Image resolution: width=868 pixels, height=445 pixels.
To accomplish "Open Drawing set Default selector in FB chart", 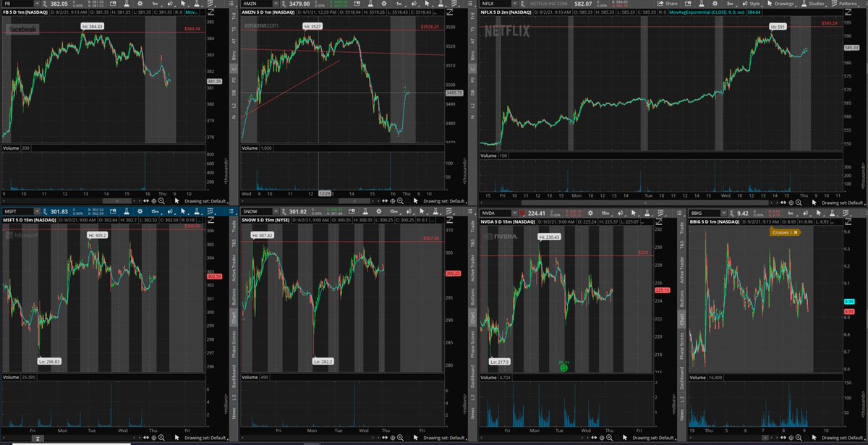I will click(206, 200).
